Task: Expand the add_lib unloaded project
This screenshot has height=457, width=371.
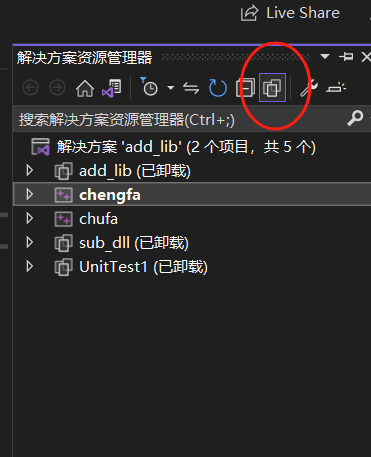Action: pos(30,170)
